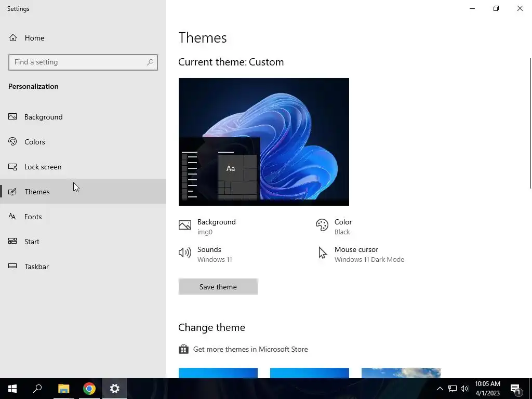
Task: Click the Home house icon
Action: pyautogui.click(x=13, y=37)
